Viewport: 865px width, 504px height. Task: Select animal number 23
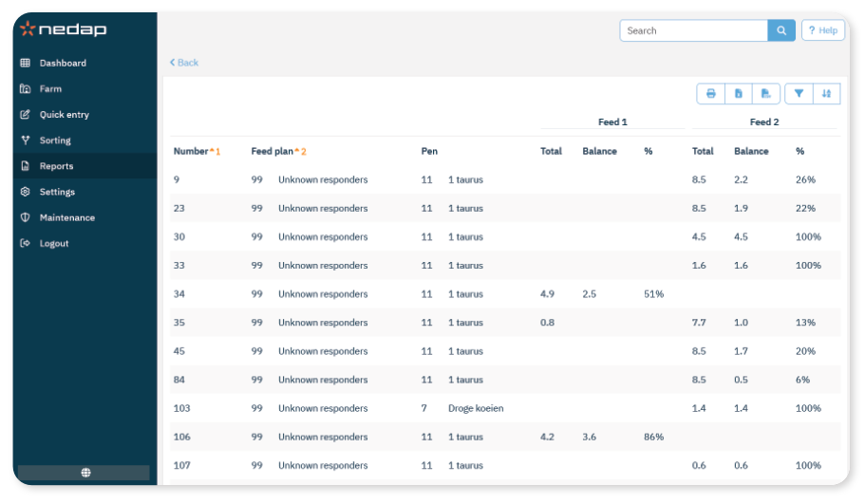pos(179,209)
